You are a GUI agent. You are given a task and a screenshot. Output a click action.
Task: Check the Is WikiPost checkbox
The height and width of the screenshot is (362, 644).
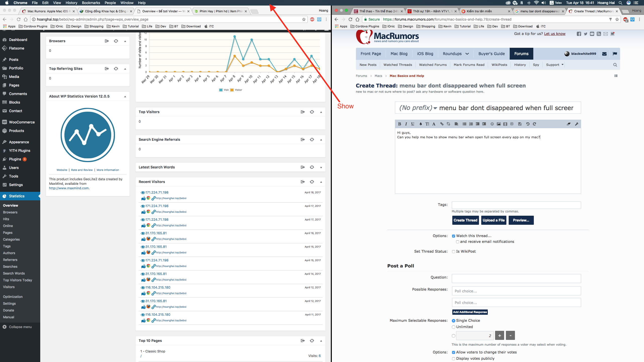454,252
